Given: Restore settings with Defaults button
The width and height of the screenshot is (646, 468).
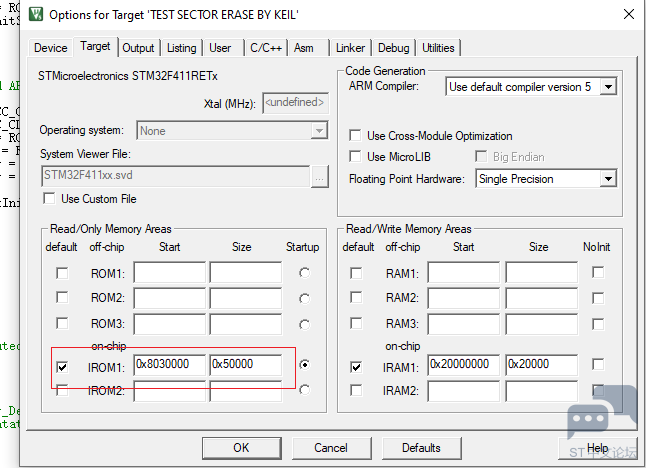Looking at the screenshot, I should (421, 448).
